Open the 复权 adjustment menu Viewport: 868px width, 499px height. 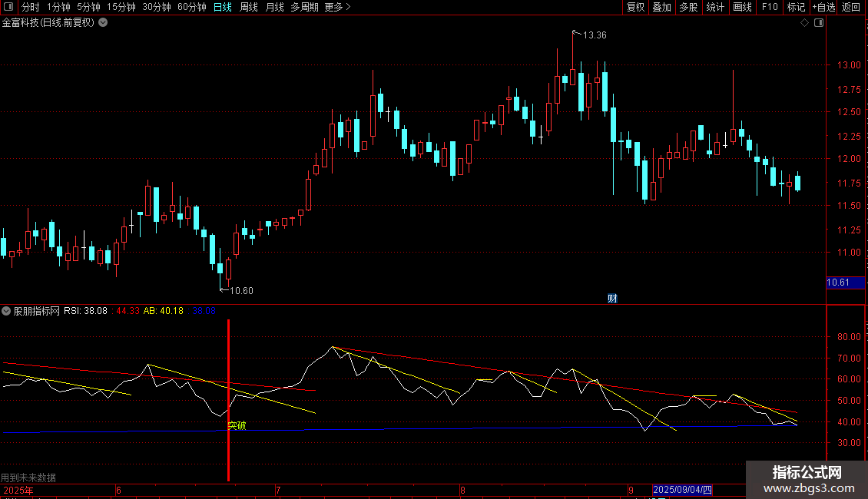tap(635, 7)
